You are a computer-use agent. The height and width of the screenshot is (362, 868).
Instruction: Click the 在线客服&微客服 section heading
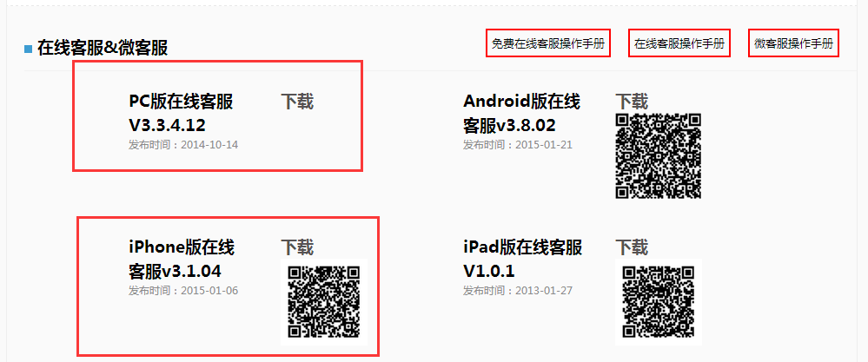tap(103, 49)
